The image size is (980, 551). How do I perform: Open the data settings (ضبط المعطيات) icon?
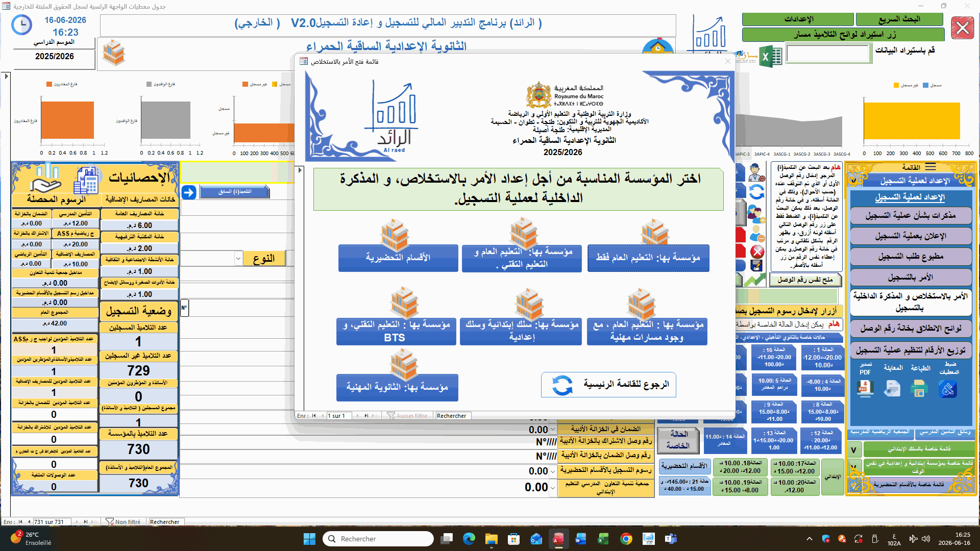coord(948,389)
